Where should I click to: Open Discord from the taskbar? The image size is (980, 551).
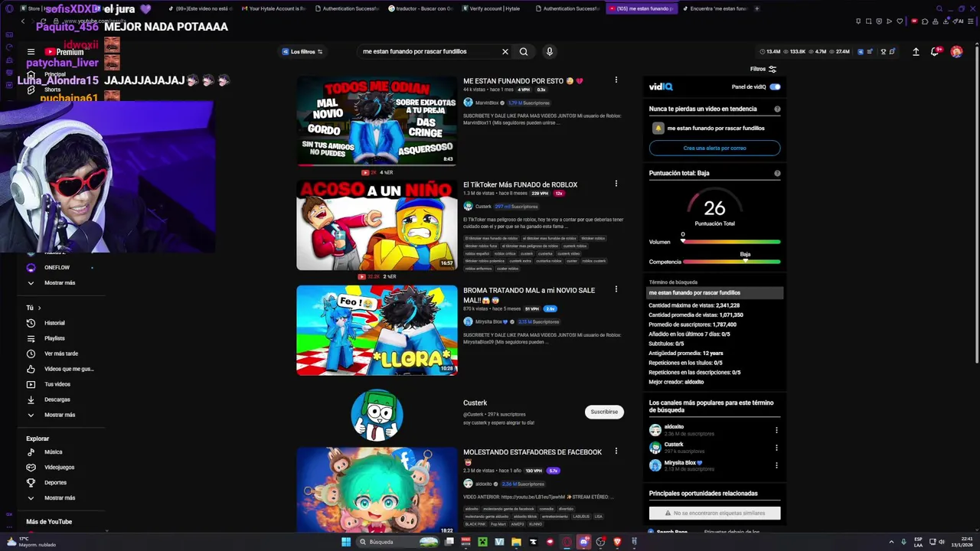pyautogui.click(x=583, y=542)
